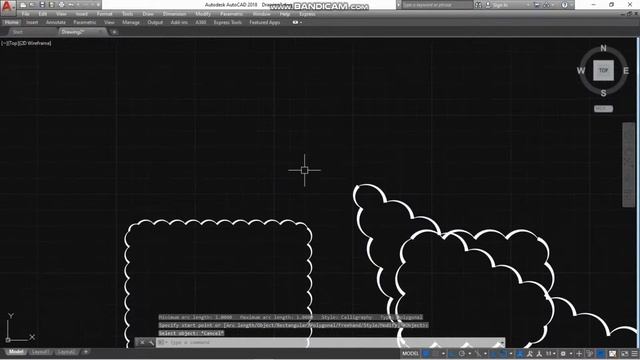This screenshot has width=640, height=360.
Task: Switch to the A360 ribbon tab
Action: [201, 22]
